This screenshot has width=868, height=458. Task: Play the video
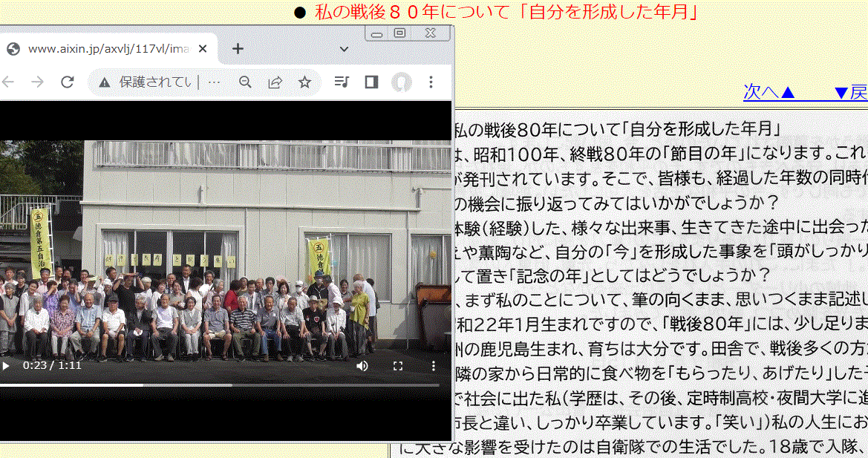6,366
